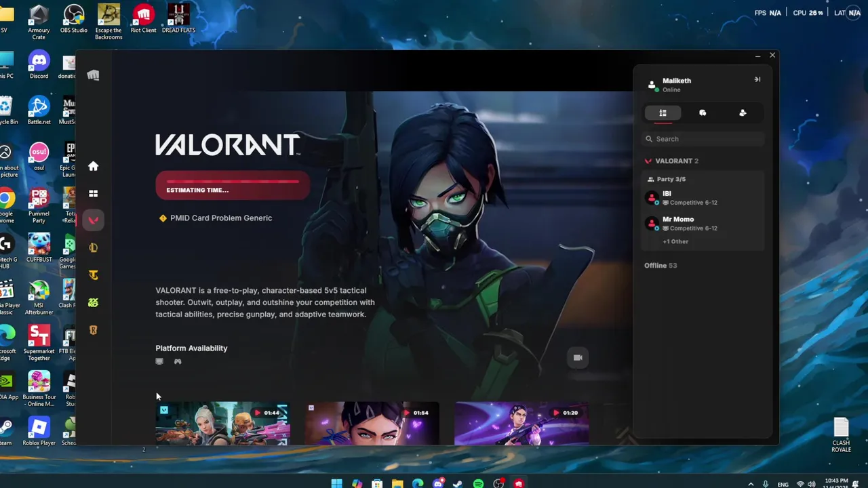Image resolution: width=868 pixels, height=488 pixels.
Task: Expand the Offline 53 friends group
Action: click(x=660, y=265)
